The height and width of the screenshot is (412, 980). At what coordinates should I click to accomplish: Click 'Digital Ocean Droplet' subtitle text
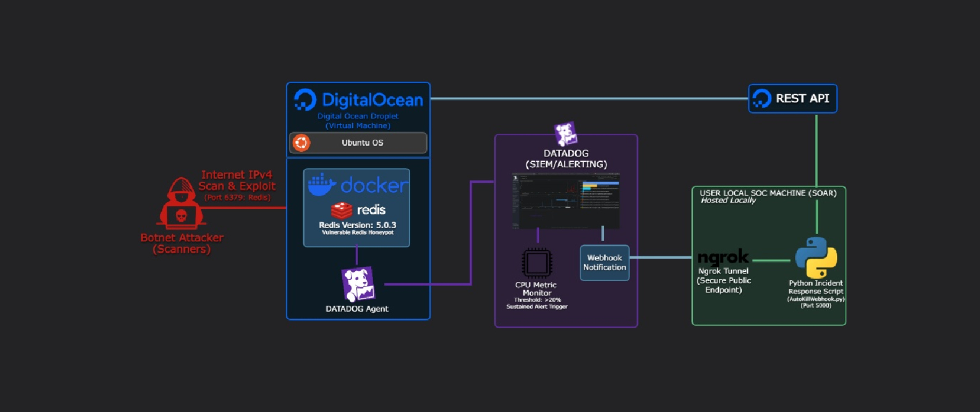[358, 116]
